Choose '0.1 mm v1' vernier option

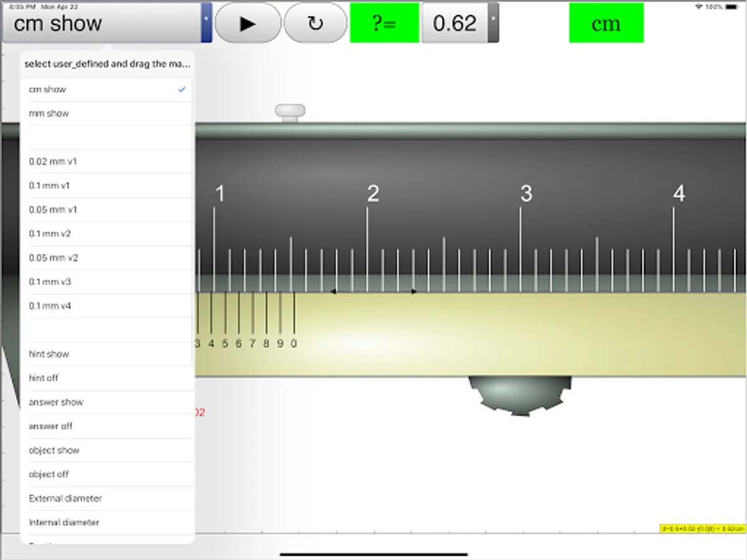tap(107, 186)
